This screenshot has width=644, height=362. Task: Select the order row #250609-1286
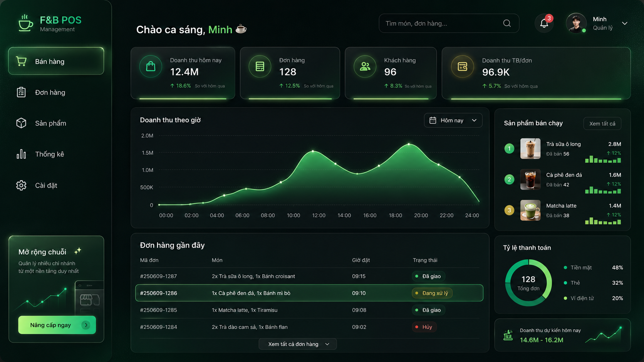click(309, 293)
